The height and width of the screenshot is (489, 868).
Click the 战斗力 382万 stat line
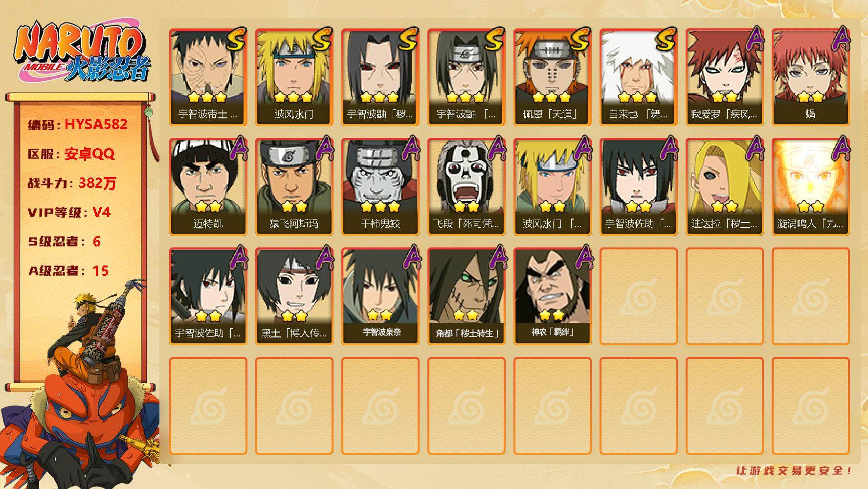pyautogui.click(x=72, y=183)
